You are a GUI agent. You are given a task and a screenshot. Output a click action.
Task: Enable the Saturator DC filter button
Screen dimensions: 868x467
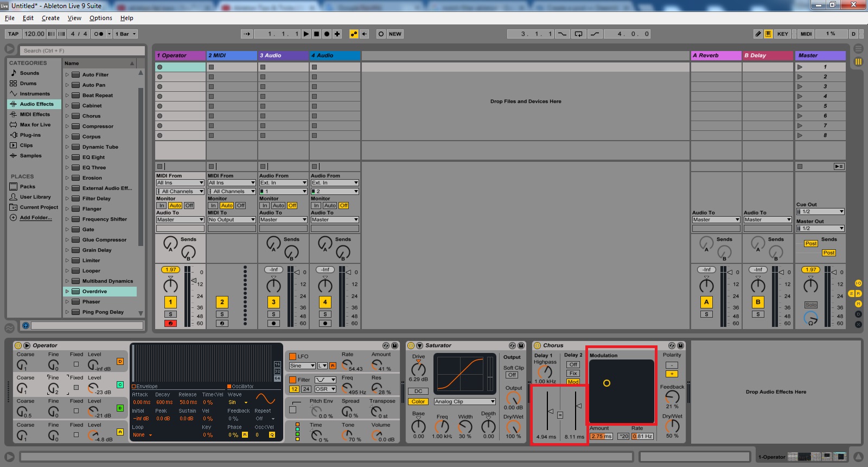pyautogui.click(x=418, y=391)
